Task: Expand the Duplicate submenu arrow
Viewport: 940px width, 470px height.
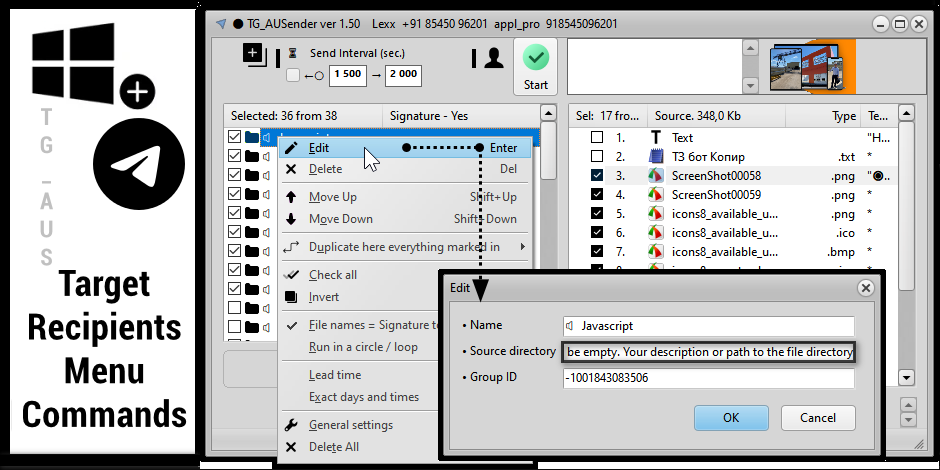Action: pos(523,247)
